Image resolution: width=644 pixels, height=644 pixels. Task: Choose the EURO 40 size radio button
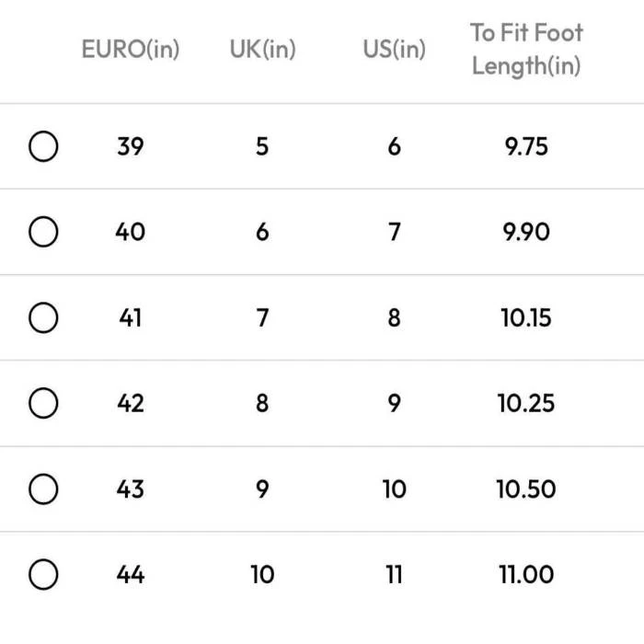pyautogui.click(x=43, y=232)
